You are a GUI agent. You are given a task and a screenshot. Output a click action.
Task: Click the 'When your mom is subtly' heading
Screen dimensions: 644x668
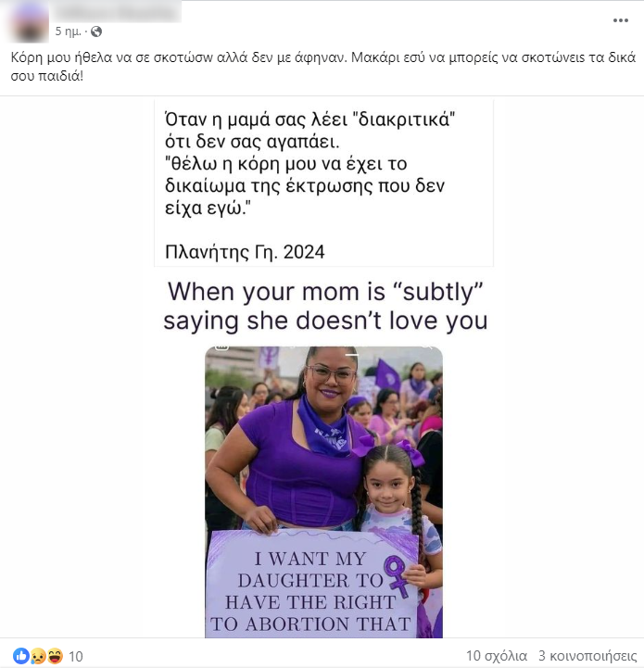(325, 306)
